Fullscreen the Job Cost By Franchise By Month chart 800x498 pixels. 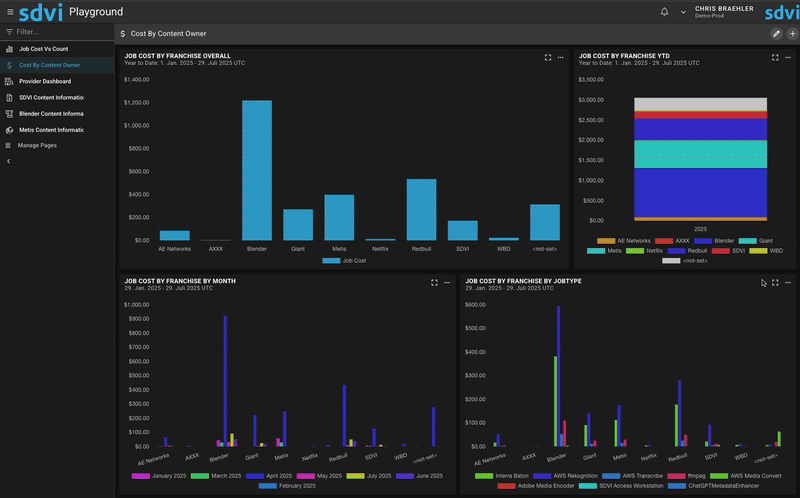pos(434,283)
